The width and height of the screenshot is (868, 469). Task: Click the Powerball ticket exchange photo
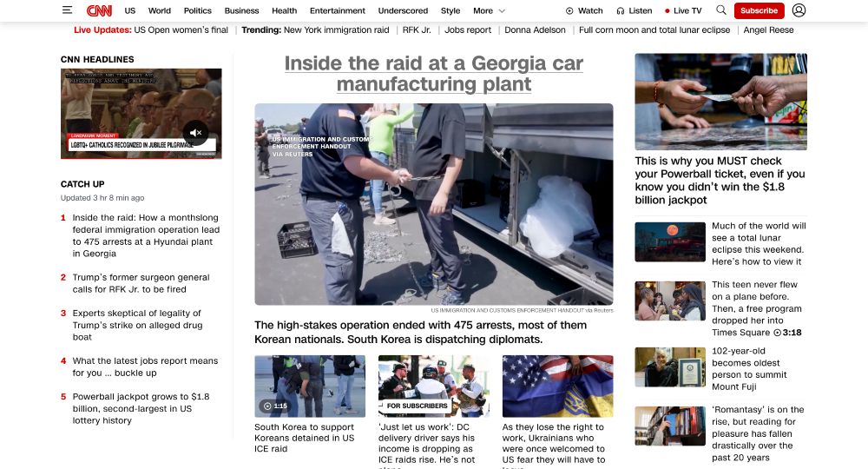tap(720, 102)
